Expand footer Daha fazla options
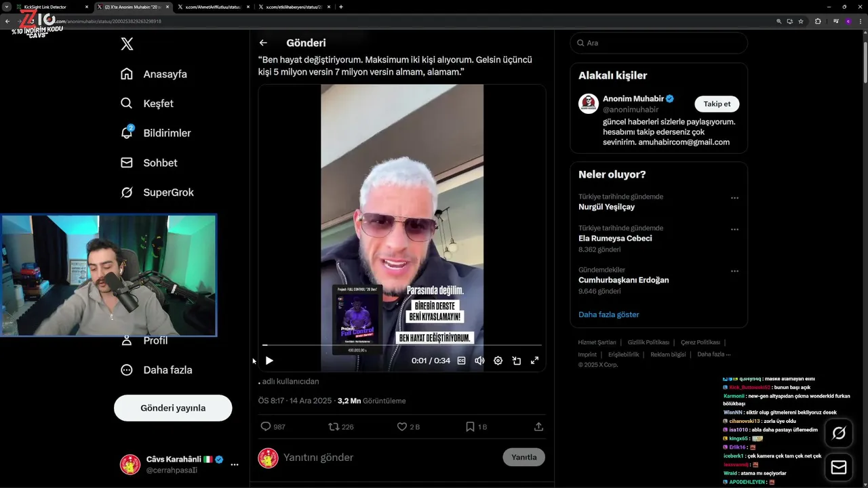The image size is (868, 488). (714, 354)
